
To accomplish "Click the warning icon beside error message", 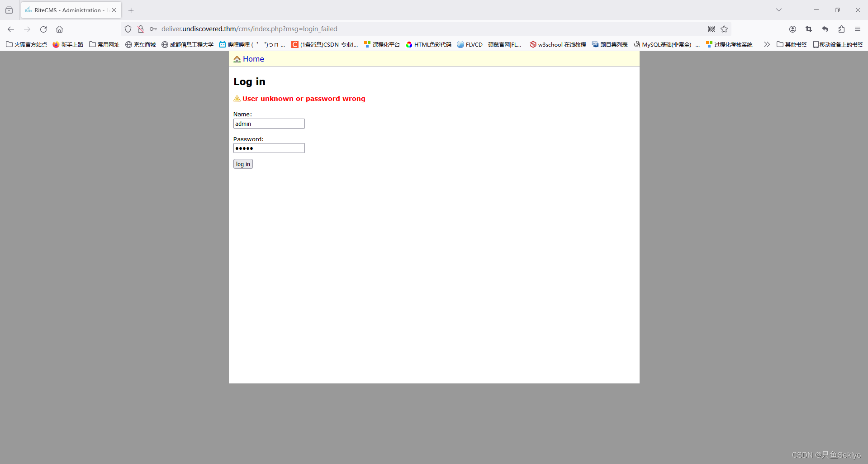I will click(237, 98).
